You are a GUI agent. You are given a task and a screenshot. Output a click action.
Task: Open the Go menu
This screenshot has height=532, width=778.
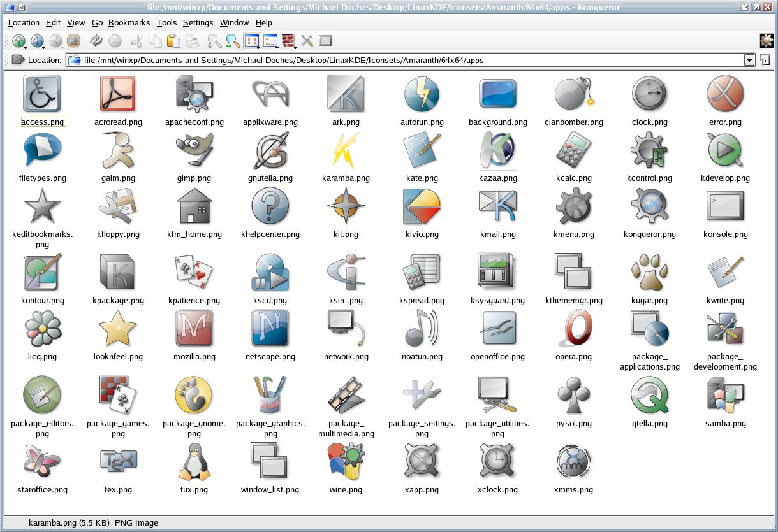97,22
